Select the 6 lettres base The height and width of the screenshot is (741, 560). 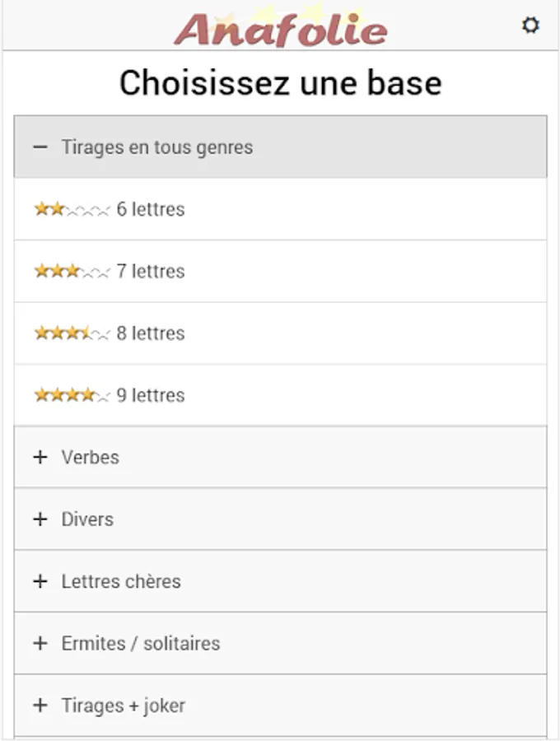point(151,210)
